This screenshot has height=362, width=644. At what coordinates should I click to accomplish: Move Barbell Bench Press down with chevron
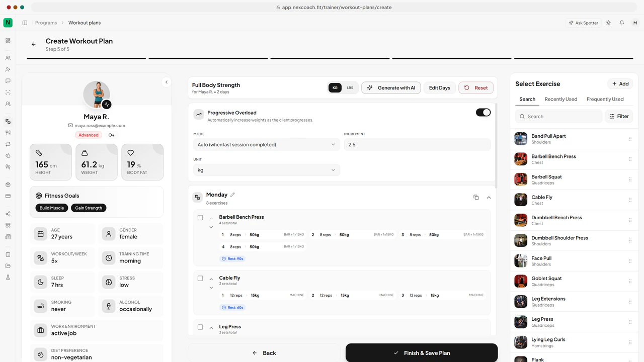(211, 227)
